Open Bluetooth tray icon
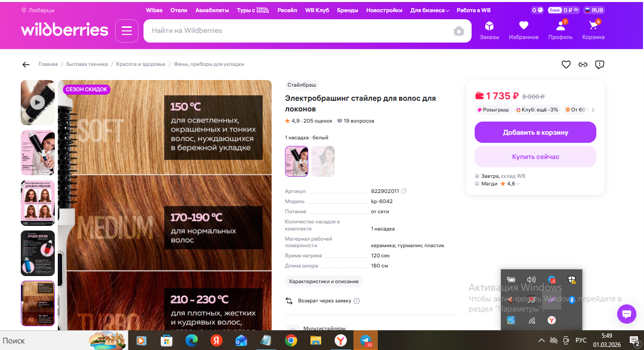This screenshot has height=350, width=644. [571, 300]
